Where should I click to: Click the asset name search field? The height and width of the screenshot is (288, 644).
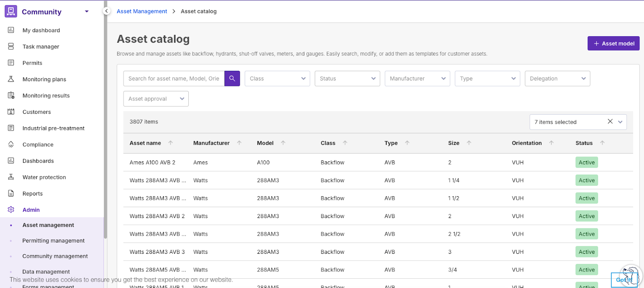[x=173, y=78]
